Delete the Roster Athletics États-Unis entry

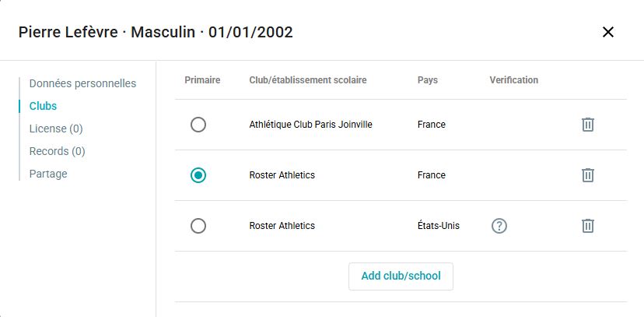tap(588, 226)
